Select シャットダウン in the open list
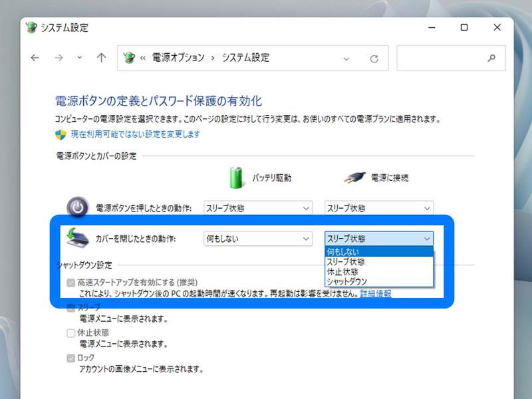The image size is (532, 399). click(x=379, y=281)
